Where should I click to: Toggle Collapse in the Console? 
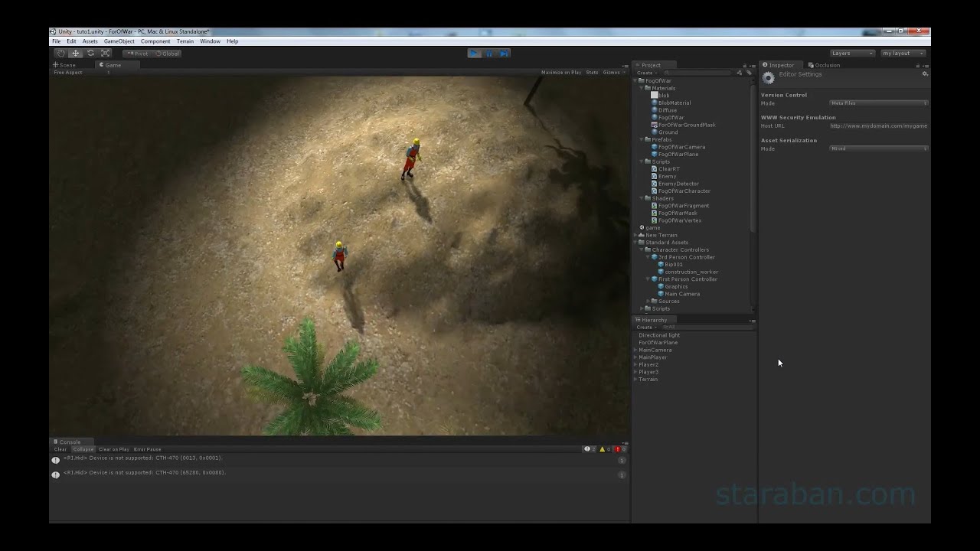tap(83, 449)
